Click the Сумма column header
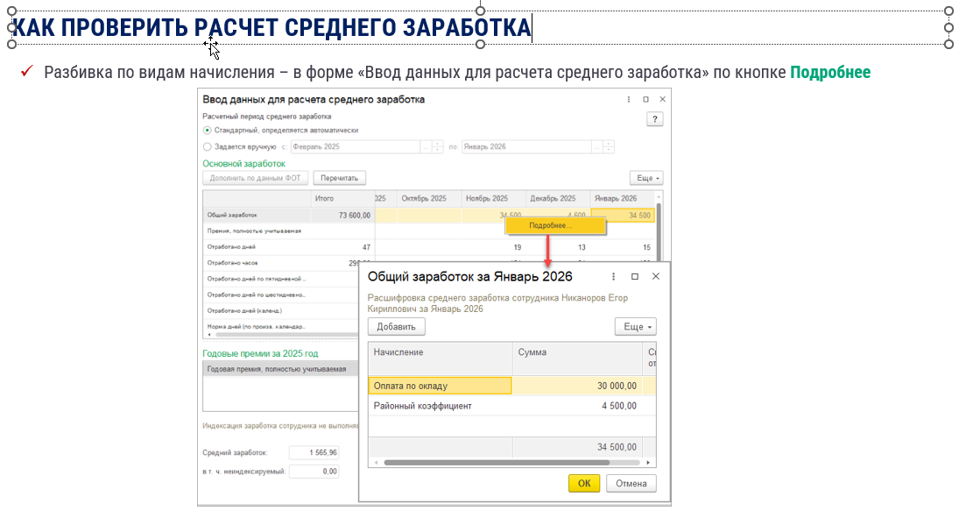980x511 pixels. [x=577, y=358]
